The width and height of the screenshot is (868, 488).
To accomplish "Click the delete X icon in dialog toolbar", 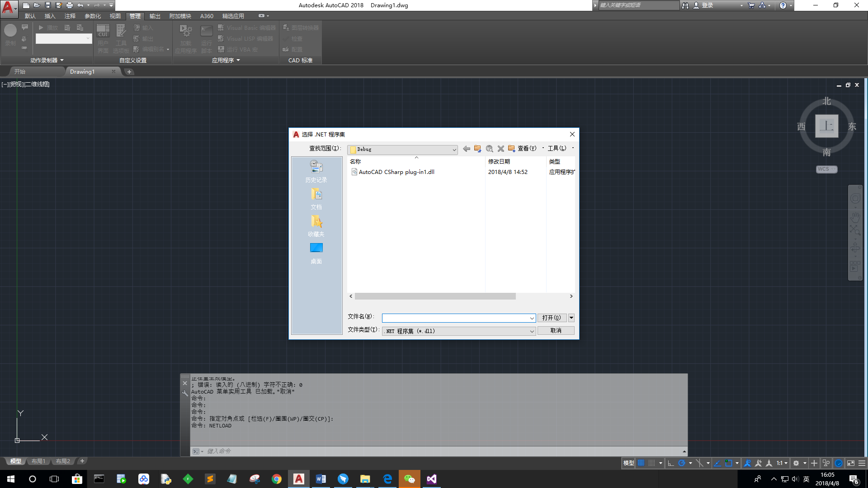I will coord(500,149).
